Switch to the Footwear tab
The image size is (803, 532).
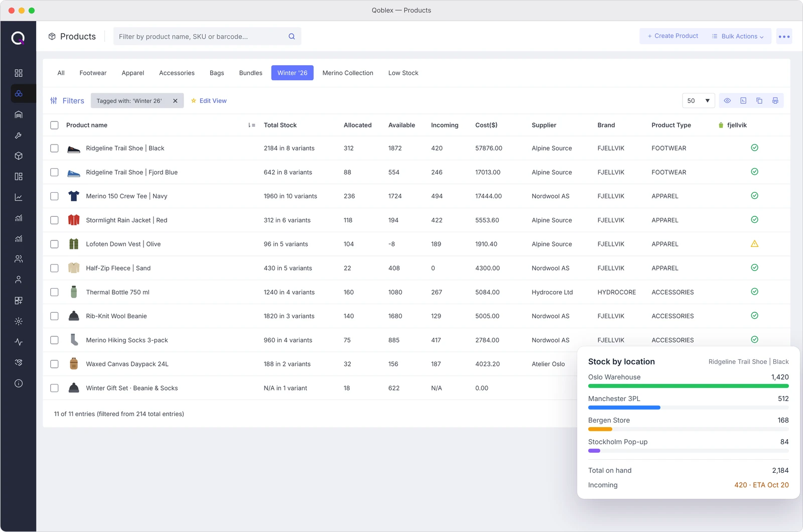click(x=93, y=73)
